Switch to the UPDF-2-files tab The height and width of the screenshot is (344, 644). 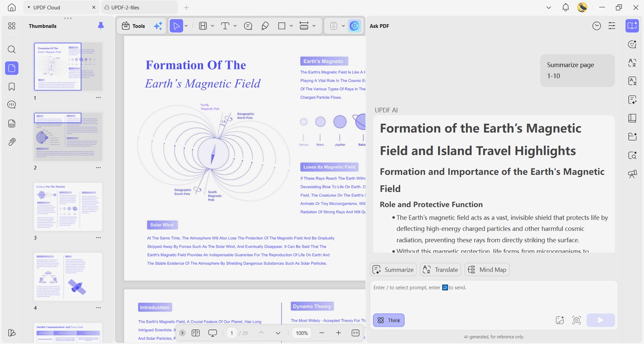click(x=139, y=7)
